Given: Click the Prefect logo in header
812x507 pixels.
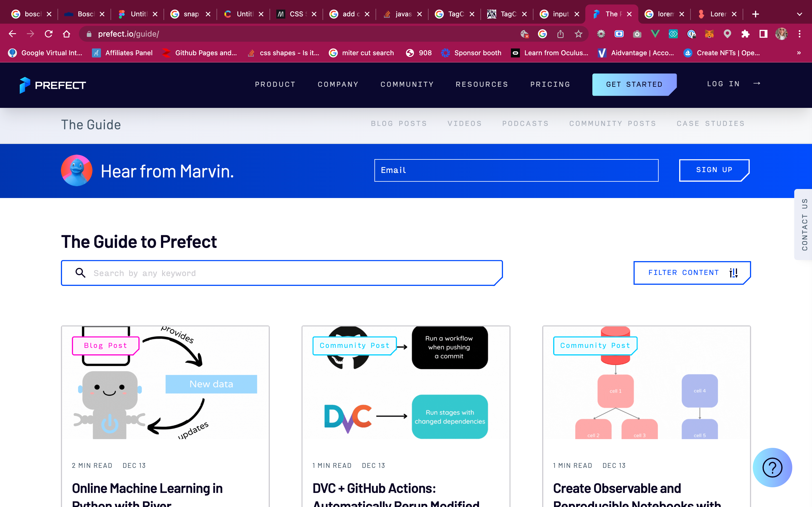Looking at the screenshot, I should pos(53,85).
